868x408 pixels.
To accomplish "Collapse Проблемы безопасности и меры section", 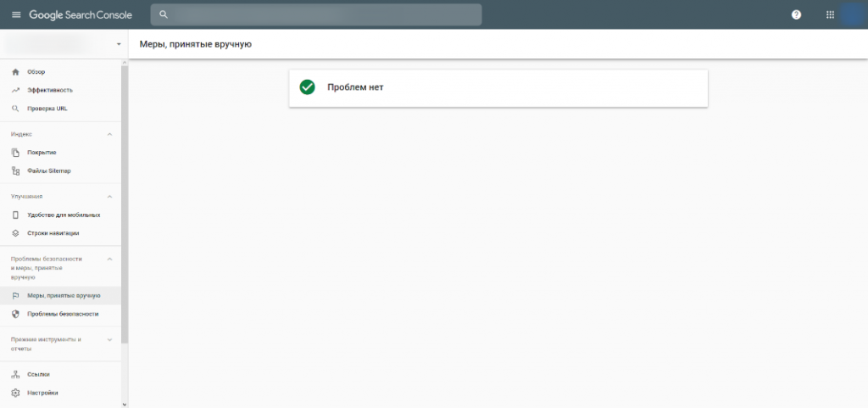I will pyautogui.click(x=109, y=259).
